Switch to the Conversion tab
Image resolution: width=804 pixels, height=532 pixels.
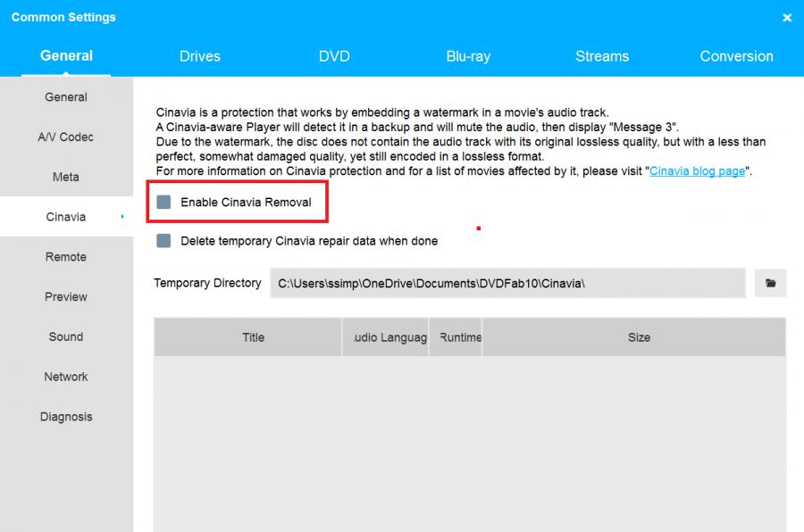(x=736, y=56)
